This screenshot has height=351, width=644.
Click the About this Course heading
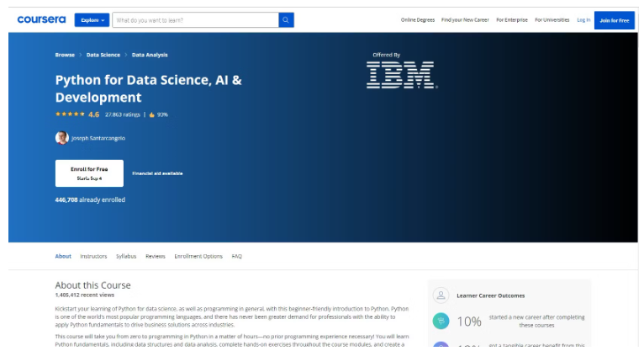click(92, 285)
